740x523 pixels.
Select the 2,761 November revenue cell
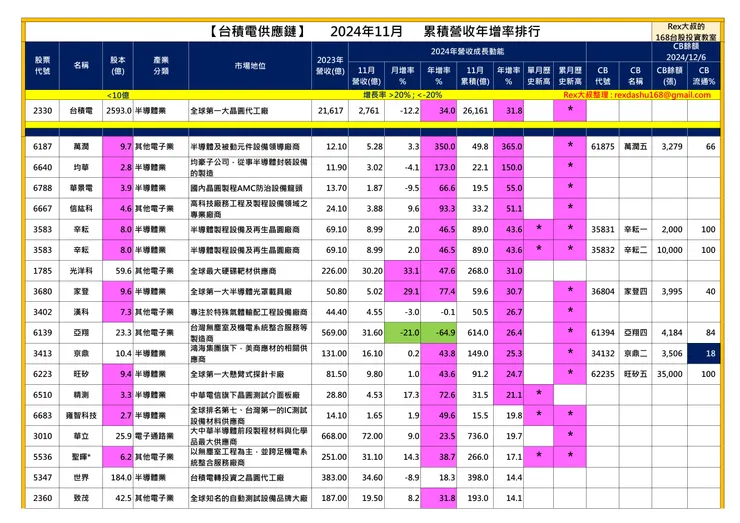tap(367, 111)
